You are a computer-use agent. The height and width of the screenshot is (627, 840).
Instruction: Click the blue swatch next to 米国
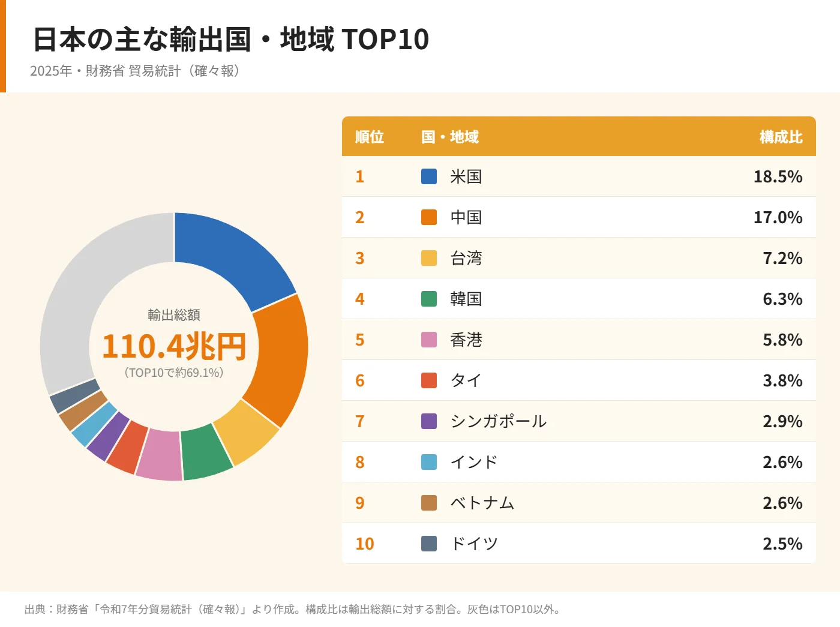[x=429, y=176]
